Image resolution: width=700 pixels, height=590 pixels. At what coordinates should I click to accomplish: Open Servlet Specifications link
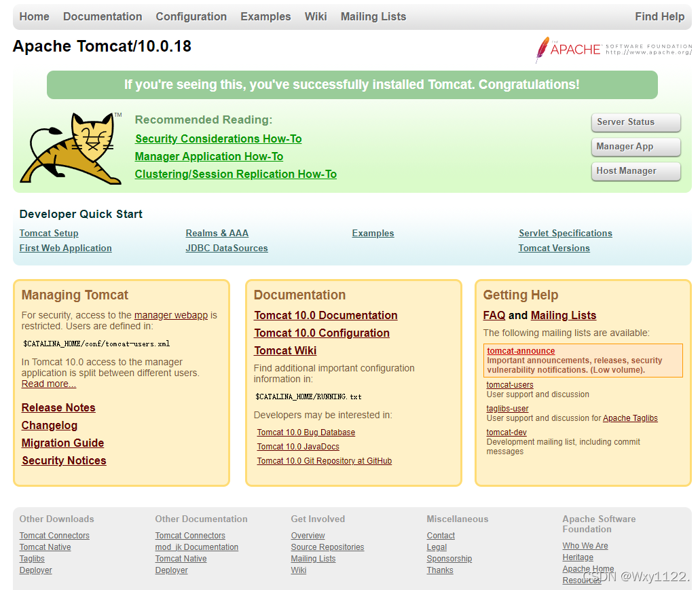(x=565, y=233)
